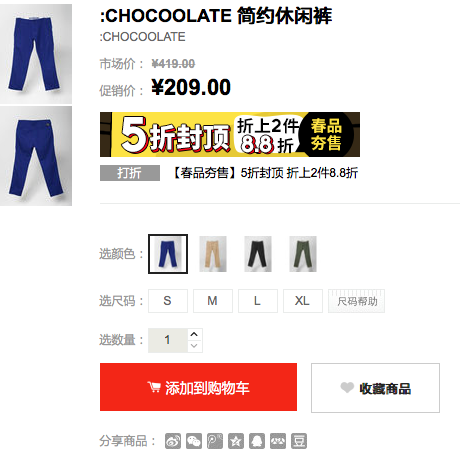460x466 pixels.
Task: View second blue pants thumbnail
Action: pyautogui.click(x=36, y=156)
